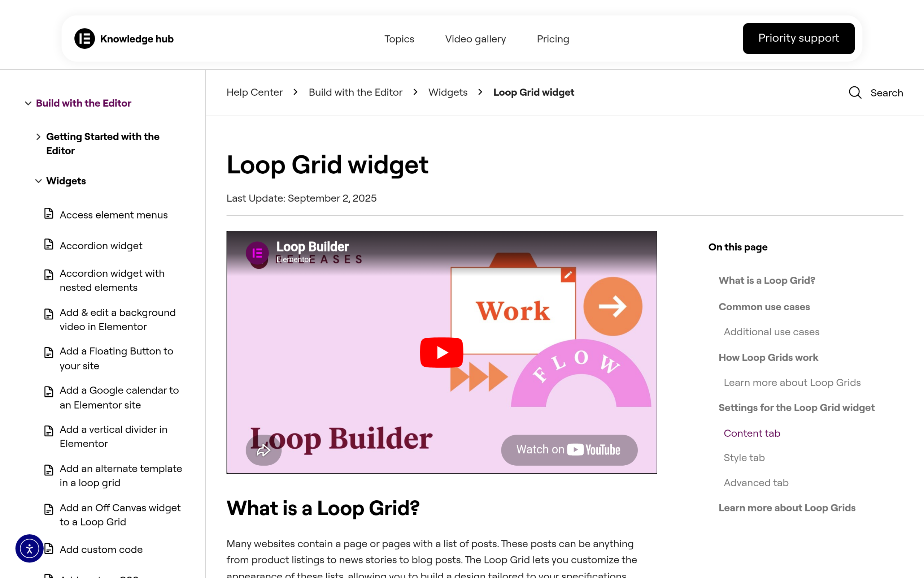Click the Loop Grid widget page heading
The width and height of the screenshot is (924, 578).
tap(327, 165)
